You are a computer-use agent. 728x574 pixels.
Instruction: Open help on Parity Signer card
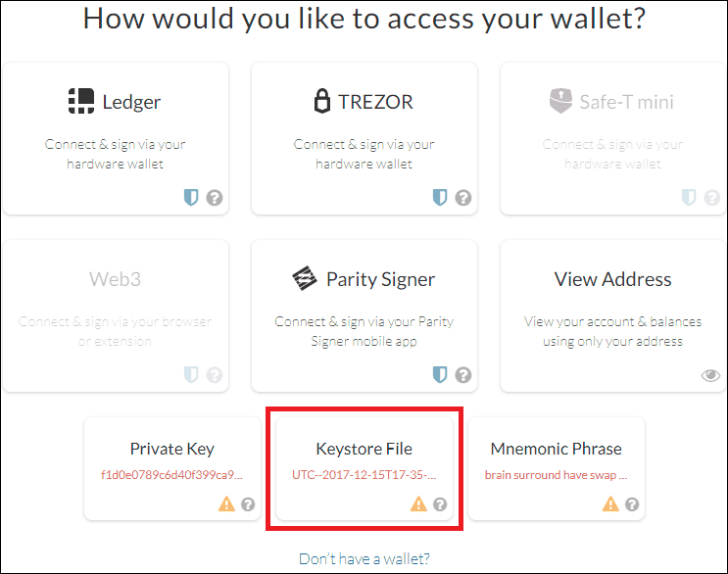[463, 375]
